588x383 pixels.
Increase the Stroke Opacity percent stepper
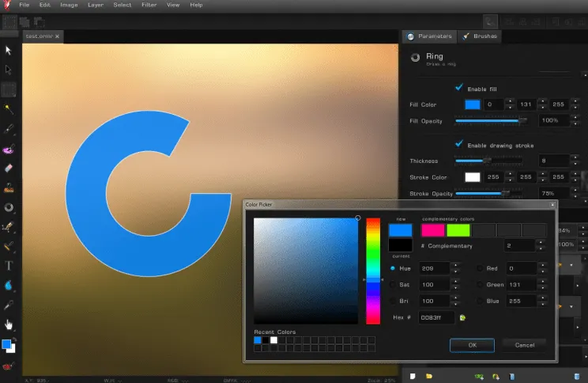pyautogui.click(x=575, y=190)
